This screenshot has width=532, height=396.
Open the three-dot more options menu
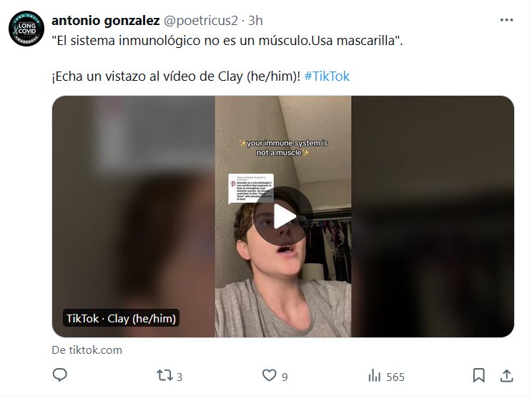[x=506, y=20]
